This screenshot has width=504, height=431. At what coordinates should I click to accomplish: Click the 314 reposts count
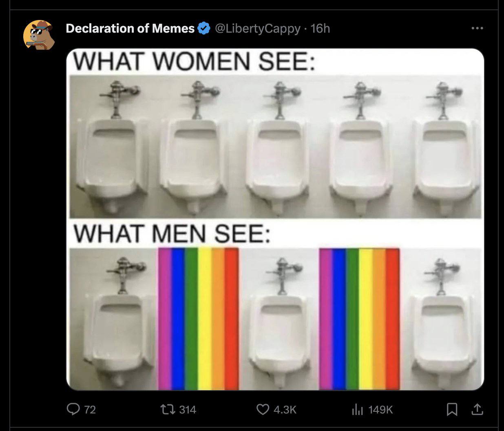pos(188,409)
